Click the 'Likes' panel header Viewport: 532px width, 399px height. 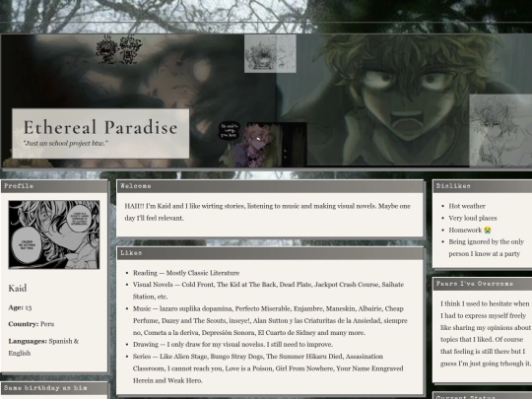coord(270,253)
